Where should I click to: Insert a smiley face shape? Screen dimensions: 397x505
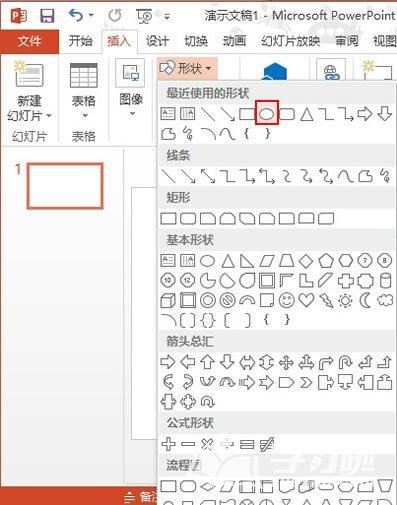click(x=287, y=301)
